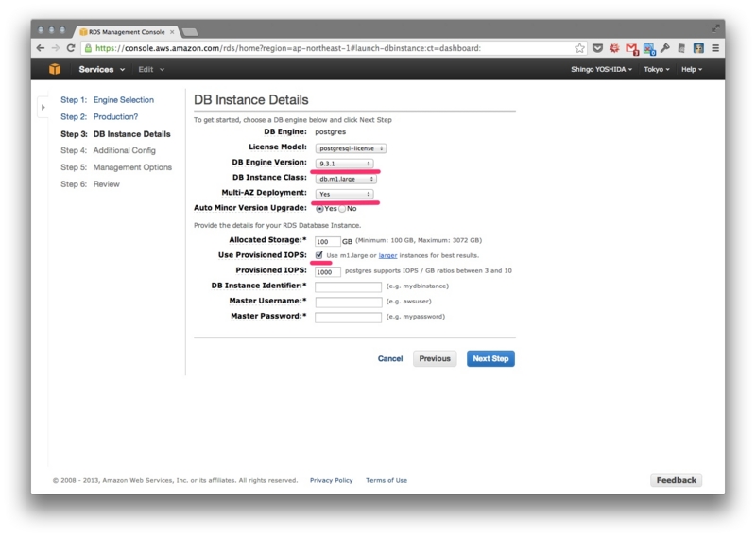Open the Pocket extension icon
This screenshot has height=537, width=756.
pyautogui.click(x=597, y=48)
